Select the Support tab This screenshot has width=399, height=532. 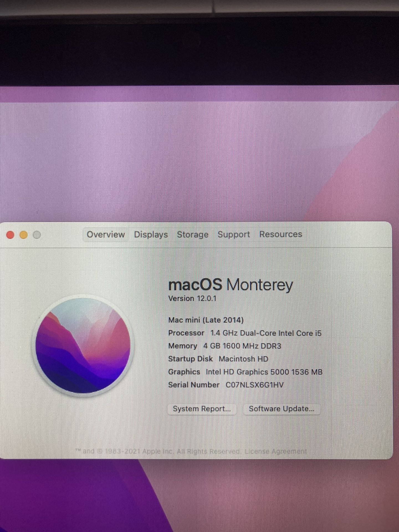[234, 234]
